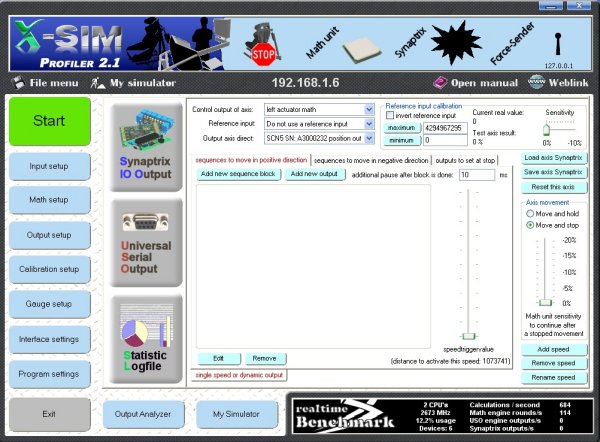600x442 pixels.
Task: Click Add speed button
Action: click(553, 349)
